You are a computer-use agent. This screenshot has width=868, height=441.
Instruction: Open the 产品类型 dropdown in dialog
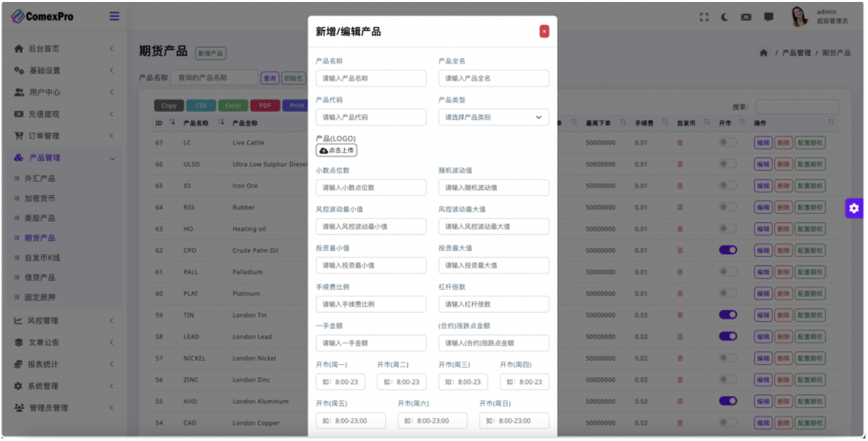(493, 117)
